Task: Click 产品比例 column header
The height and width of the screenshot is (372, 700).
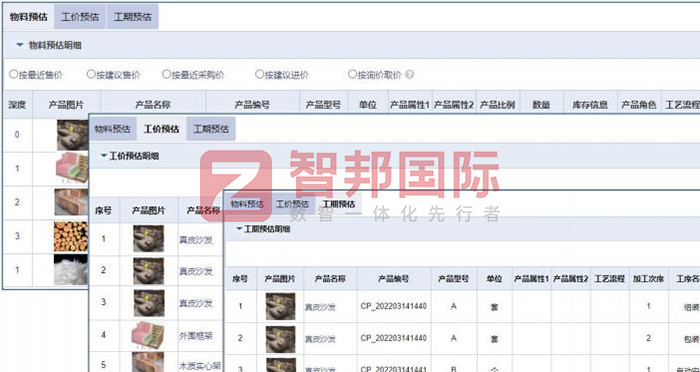Action: (x=497, y=105)
